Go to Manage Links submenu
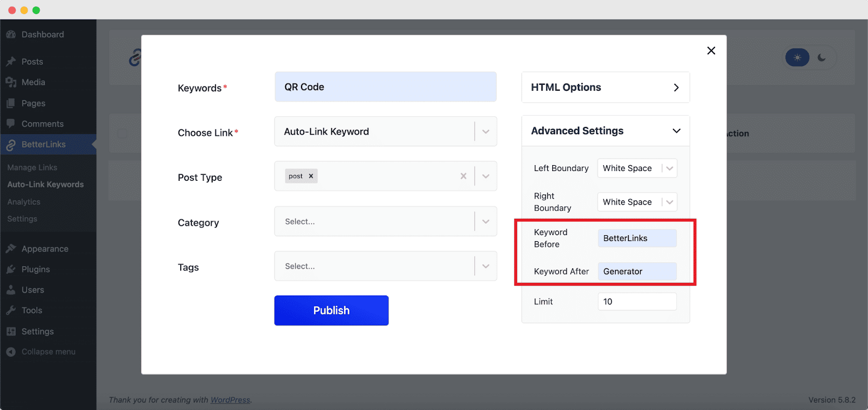 point(32,167)
